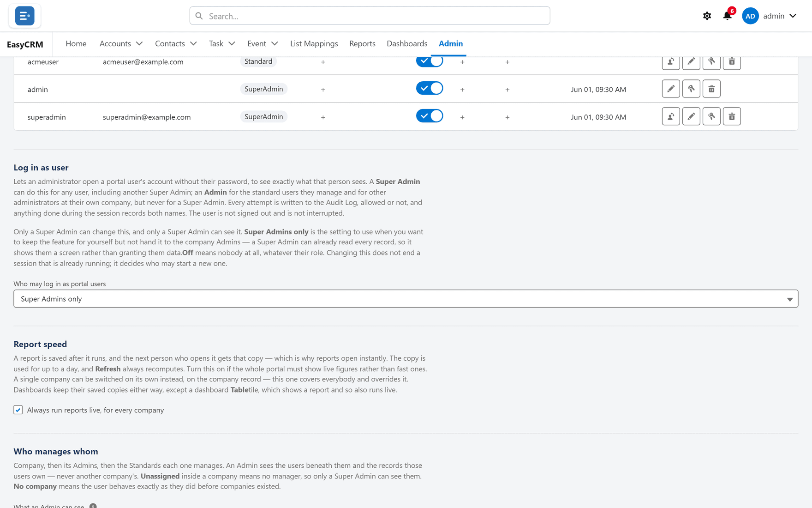Click the search magnifier icon
Image resolution: width=812 pixels, height=508 pixels.
click(199, 16)
